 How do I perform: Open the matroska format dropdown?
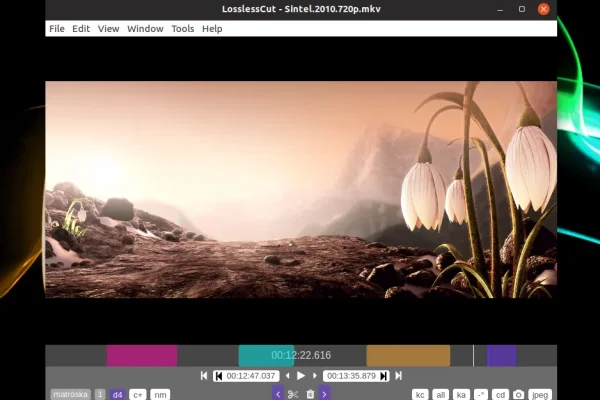[x=70, y=394]
